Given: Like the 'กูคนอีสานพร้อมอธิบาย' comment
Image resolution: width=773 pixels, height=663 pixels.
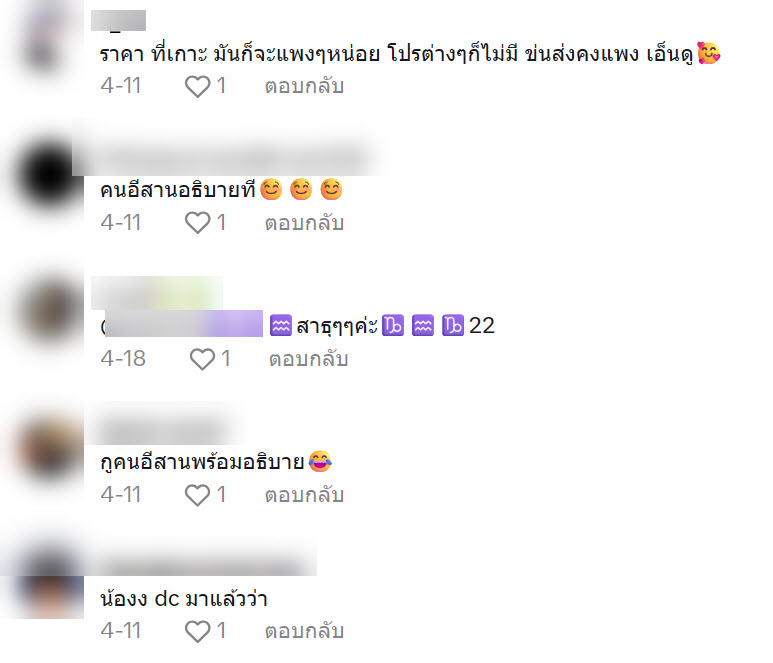Looking at the screenshot, I should pos(198,495).
